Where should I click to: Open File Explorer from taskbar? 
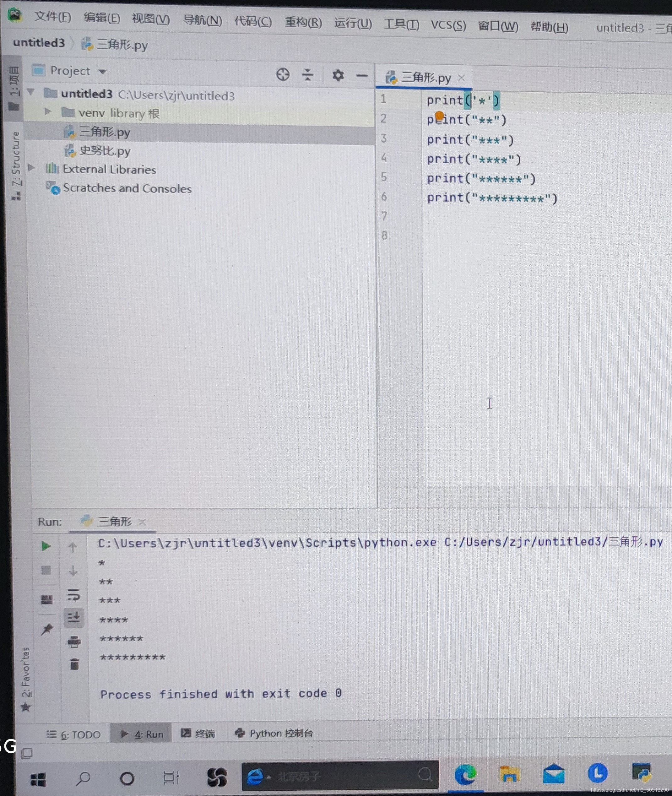509,774
